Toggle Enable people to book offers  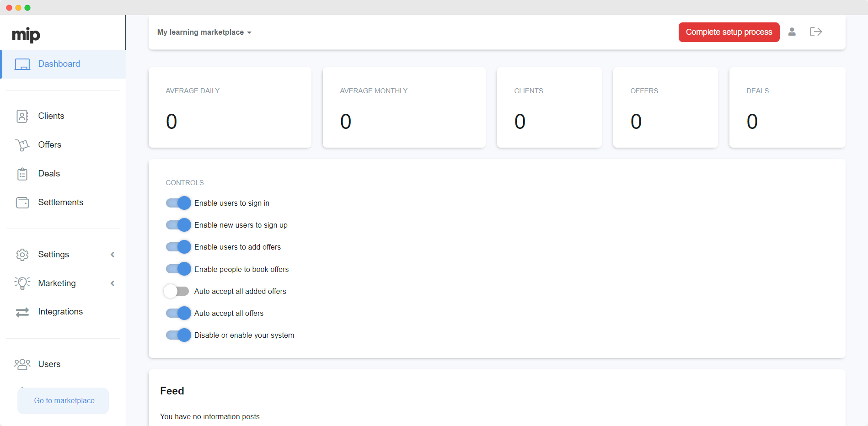click(178, 269)
